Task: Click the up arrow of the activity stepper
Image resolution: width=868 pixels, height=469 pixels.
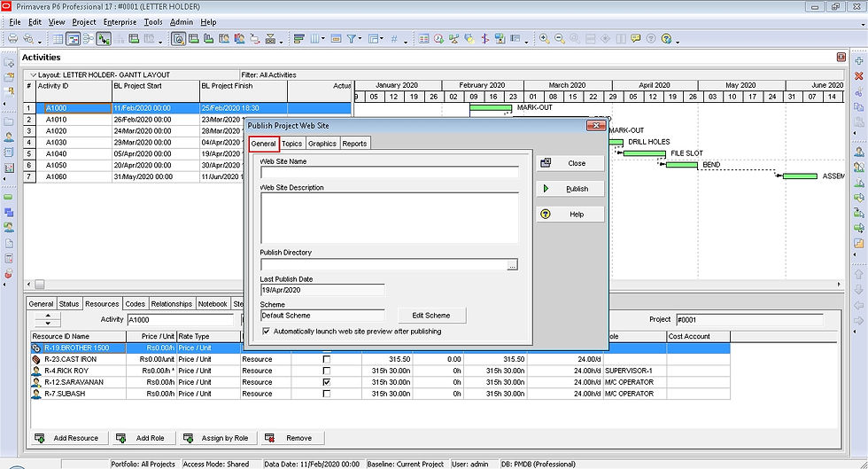Action: 48,316
